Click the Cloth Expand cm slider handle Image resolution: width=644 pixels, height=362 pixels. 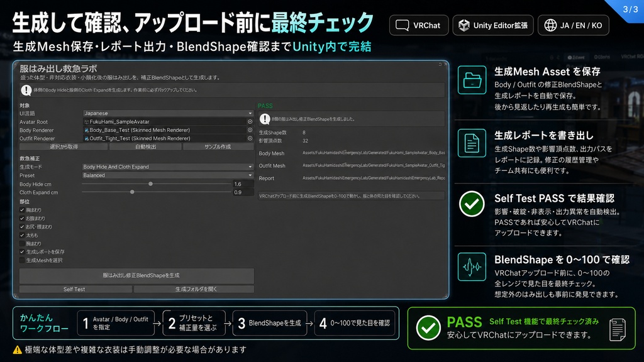(132, 192)
